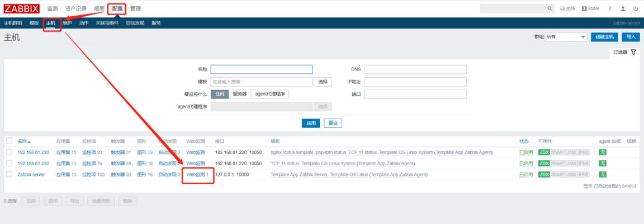Viewport: 644px width, 224px height.
Task: Open nginx status template link
Action: [291, 152]
